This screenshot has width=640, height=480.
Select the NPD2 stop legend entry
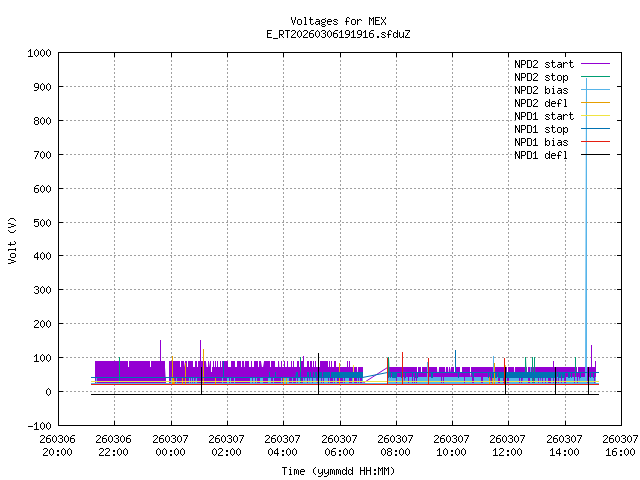(x=541, y=77)
